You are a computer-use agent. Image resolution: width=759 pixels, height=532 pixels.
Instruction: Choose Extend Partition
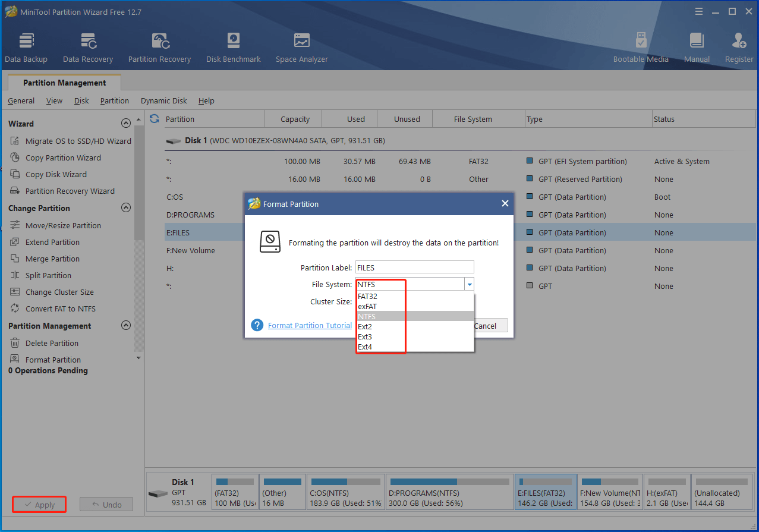point(45,242)
